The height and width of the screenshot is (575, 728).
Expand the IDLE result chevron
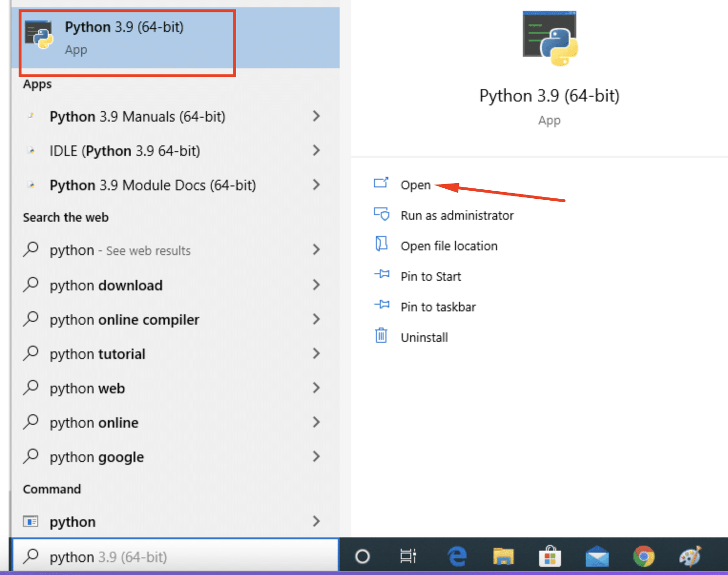click(316, 150)
